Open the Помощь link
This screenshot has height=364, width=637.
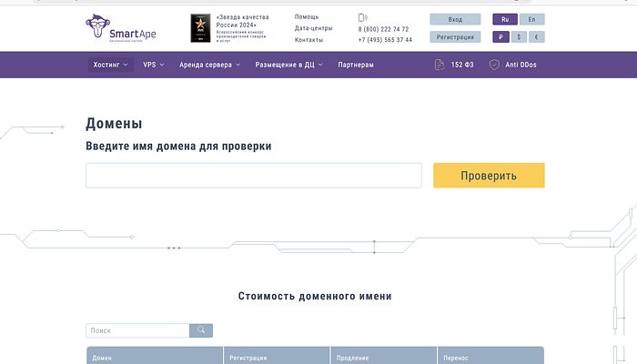tap(307, 17)
